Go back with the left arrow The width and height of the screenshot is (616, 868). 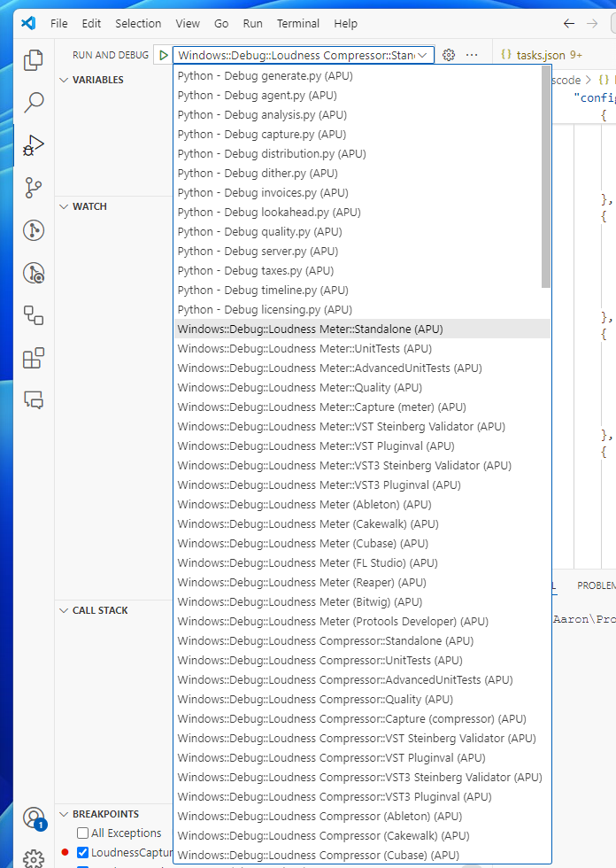pos(568,23)
